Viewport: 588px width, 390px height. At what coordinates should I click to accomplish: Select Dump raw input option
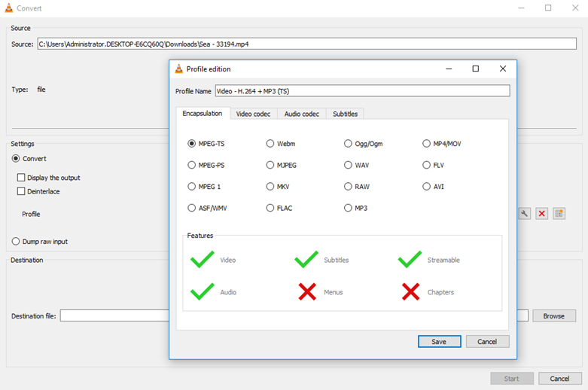[16, 242]
